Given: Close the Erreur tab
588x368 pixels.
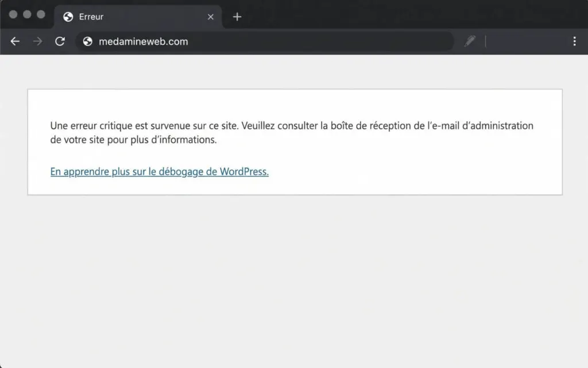Looking at the screenshot, I should [211, 17].
